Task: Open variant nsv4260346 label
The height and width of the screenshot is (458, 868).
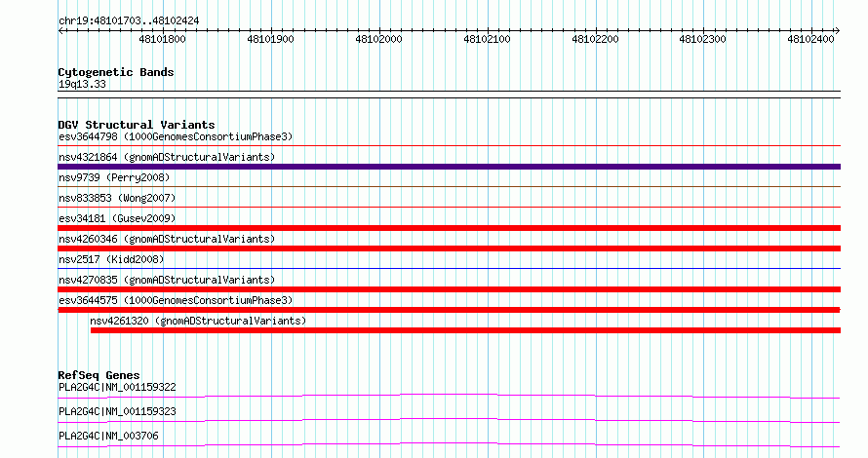Action: click(167, 239)
